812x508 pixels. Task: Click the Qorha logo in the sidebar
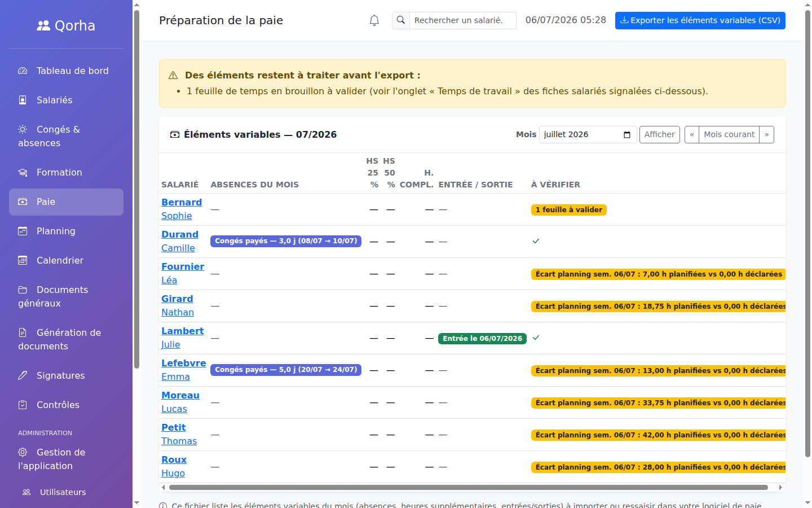(x=66, y=25)
